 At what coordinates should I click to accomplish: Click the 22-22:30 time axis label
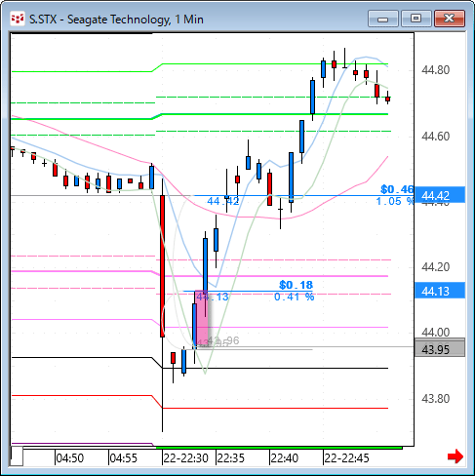pos(185,457)
